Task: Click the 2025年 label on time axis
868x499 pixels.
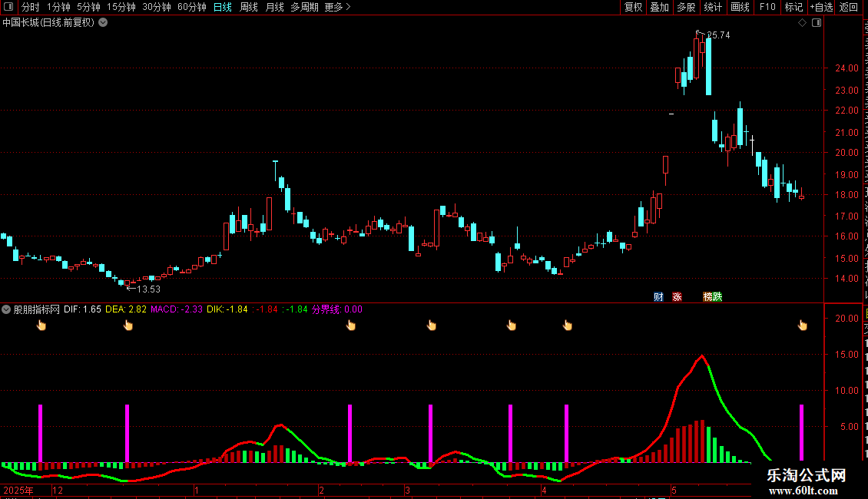Action: pyautogui.click(x=18, y=490)
